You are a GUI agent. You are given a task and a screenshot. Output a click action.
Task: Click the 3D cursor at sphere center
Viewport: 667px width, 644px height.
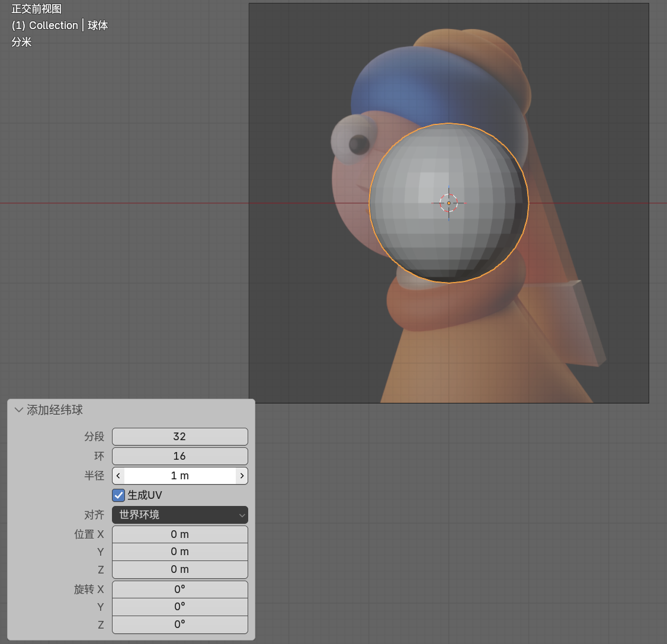(449, 203)
